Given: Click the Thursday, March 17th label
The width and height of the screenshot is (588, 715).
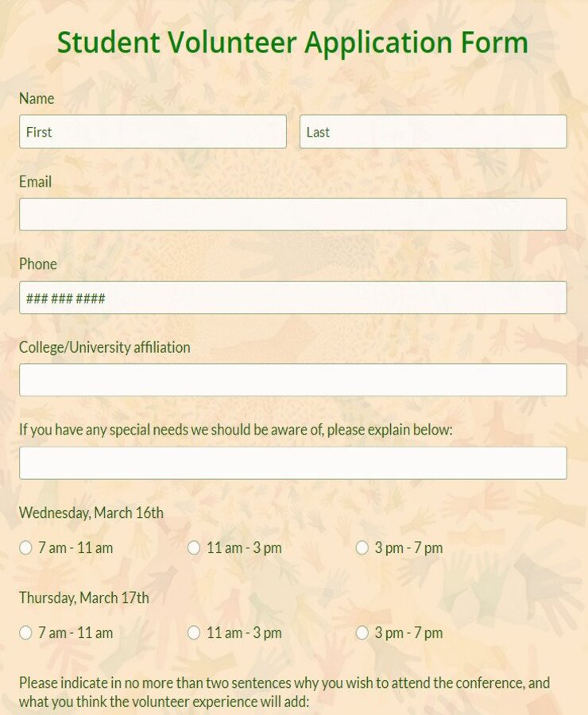Looking at the screenshot, I should pos(84,597).
